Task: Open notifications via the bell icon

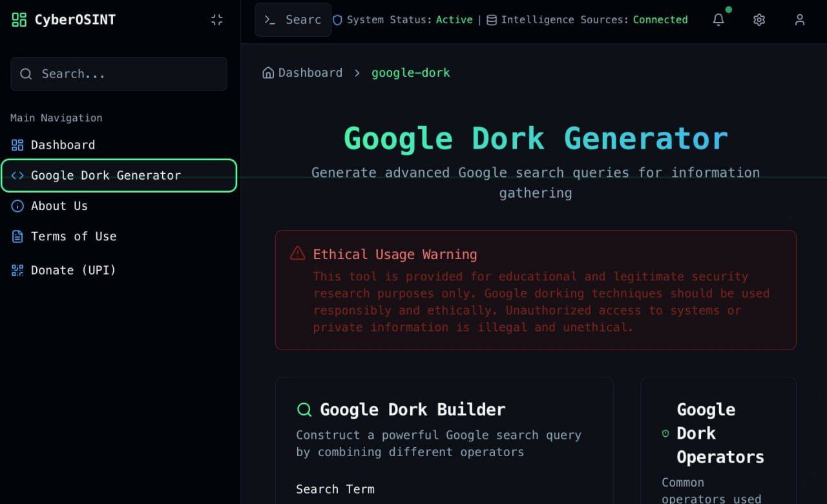Action: tap(718, 20)
